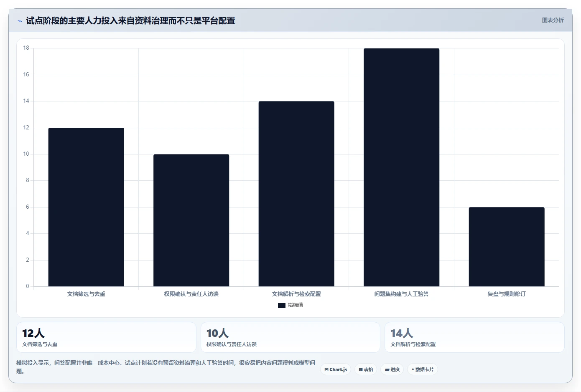Screen dimensions: 581x392
Task: Select the 数据卡片 chip
Action: [x=423, y=369]
